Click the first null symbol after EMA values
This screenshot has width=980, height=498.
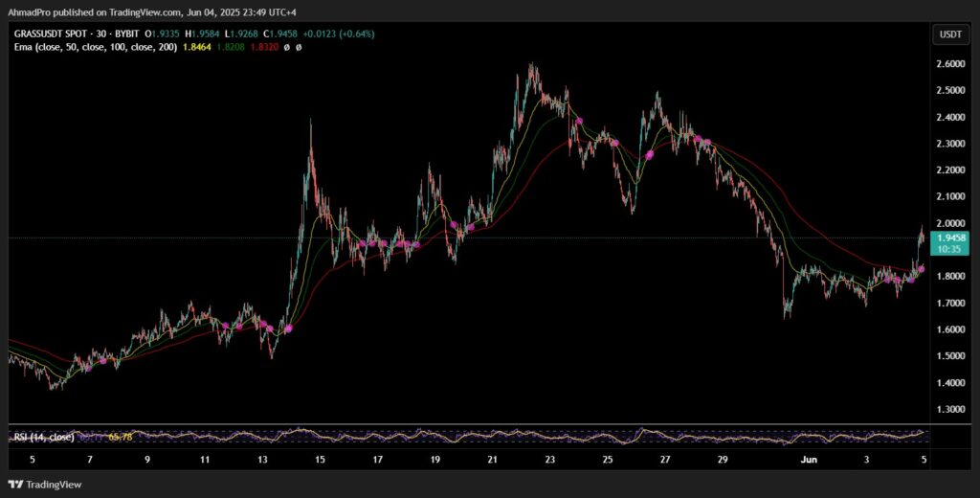[285, 47]
